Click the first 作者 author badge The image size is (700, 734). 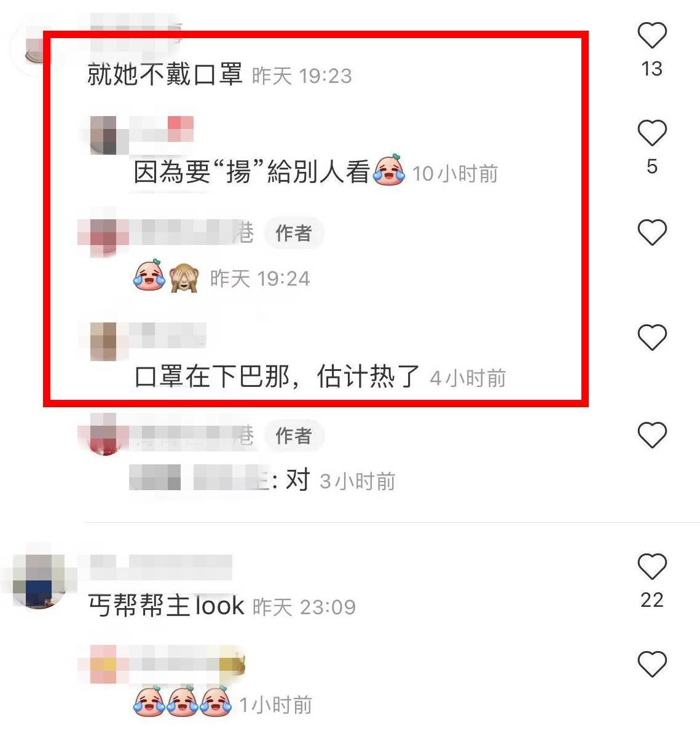(x=294, y=233)
